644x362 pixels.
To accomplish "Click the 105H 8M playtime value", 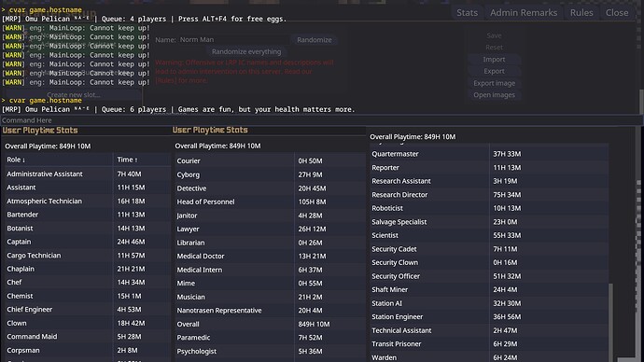I will click(312, 202).
